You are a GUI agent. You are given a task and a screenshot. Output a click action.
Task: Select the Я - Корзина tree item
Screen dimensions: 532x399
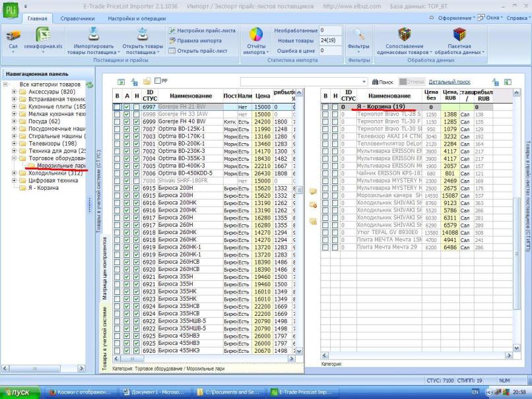click(43, 188)
